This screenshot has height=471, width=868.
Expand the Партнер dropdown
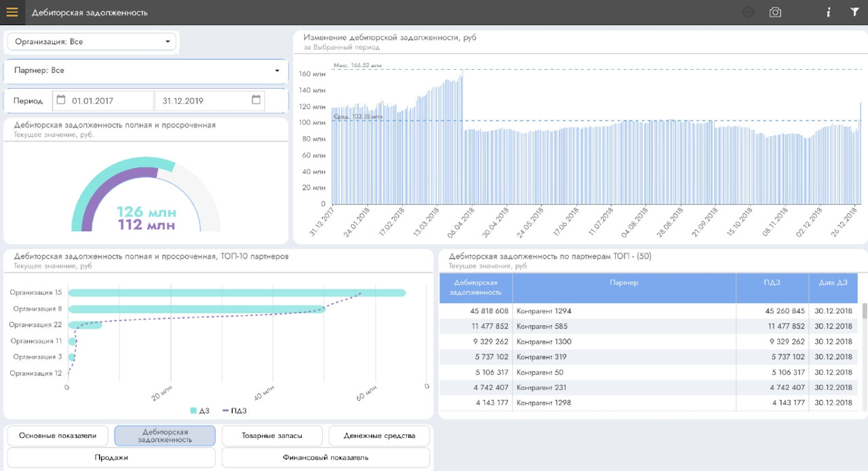tap(146, 70)
